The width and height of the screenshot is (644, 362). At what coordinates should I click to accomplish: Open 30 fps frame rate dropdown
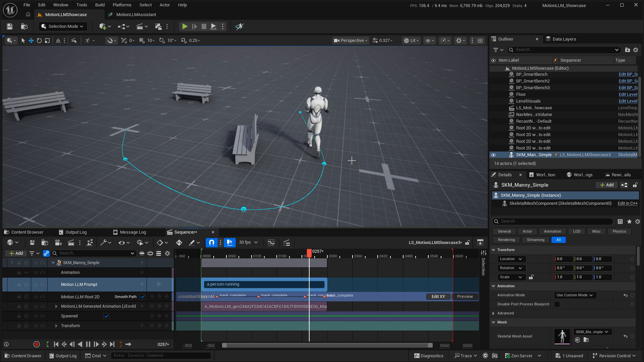coord(248,242)
